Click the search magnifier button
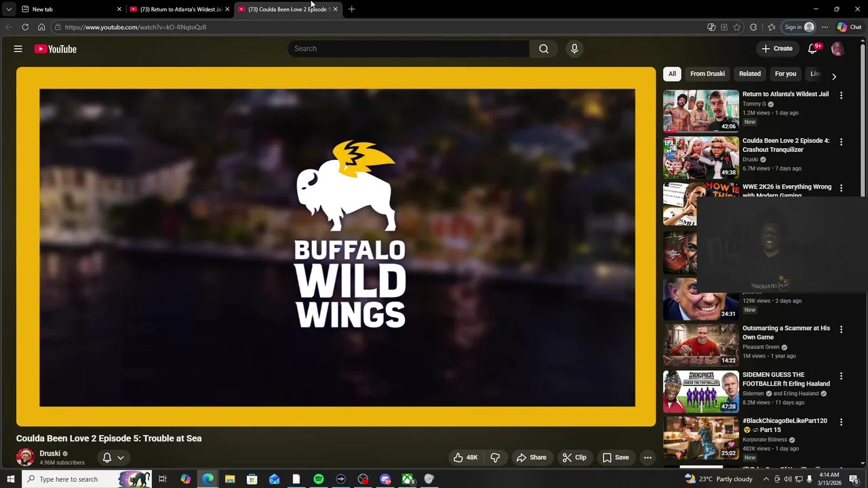 [544, 49]
